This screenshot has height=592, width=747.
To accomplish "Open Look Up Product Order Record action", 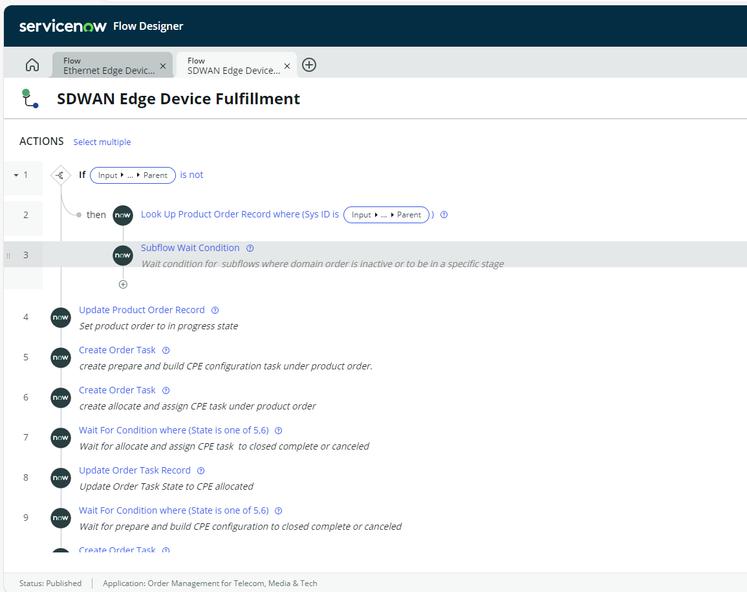I will point(240,214).
